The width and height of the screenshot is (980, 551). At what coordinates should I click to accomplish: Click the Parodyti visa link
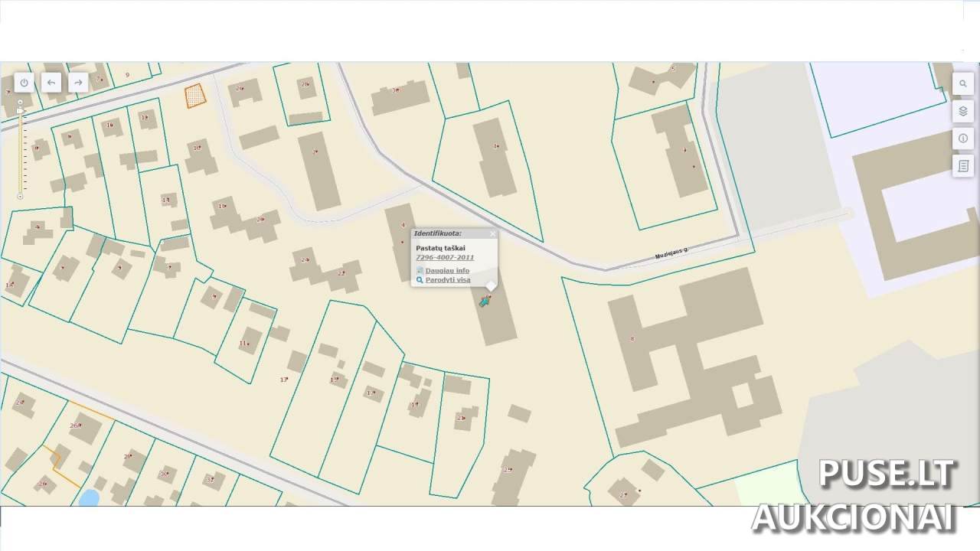click(448, 280)
